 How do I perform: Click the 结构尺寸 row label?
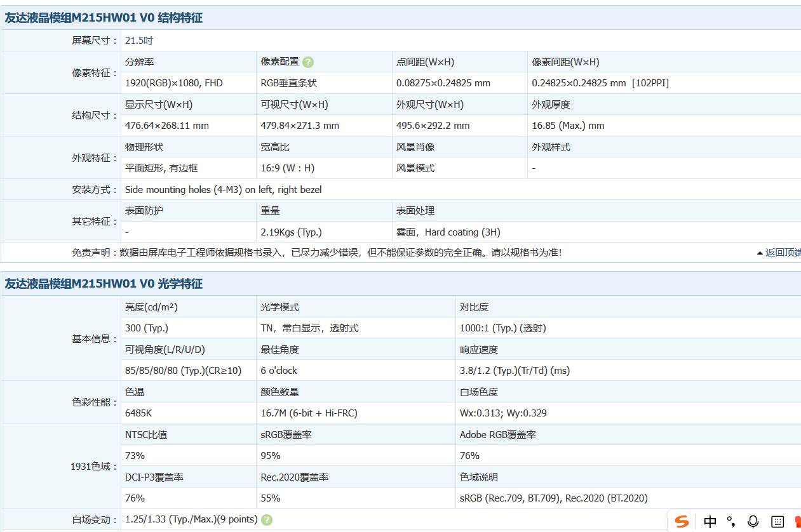[95, 116]
